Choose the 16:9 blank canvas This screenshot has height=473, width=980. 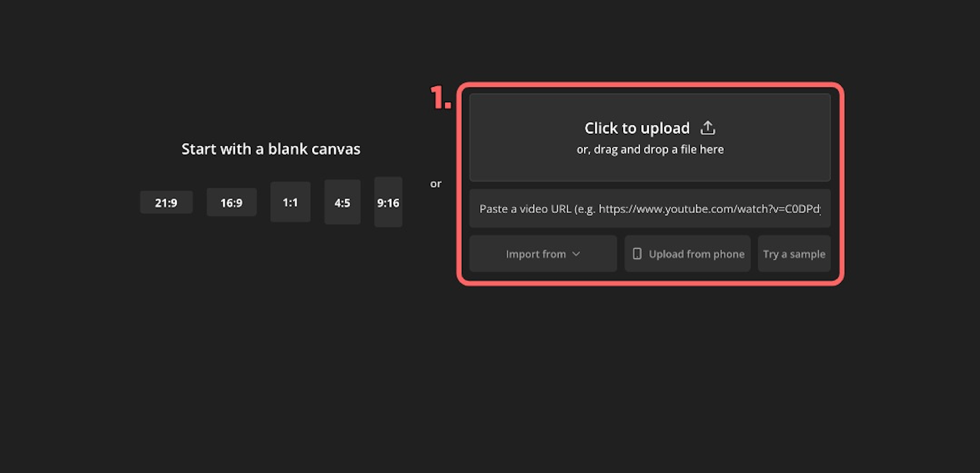coord(231,202)
